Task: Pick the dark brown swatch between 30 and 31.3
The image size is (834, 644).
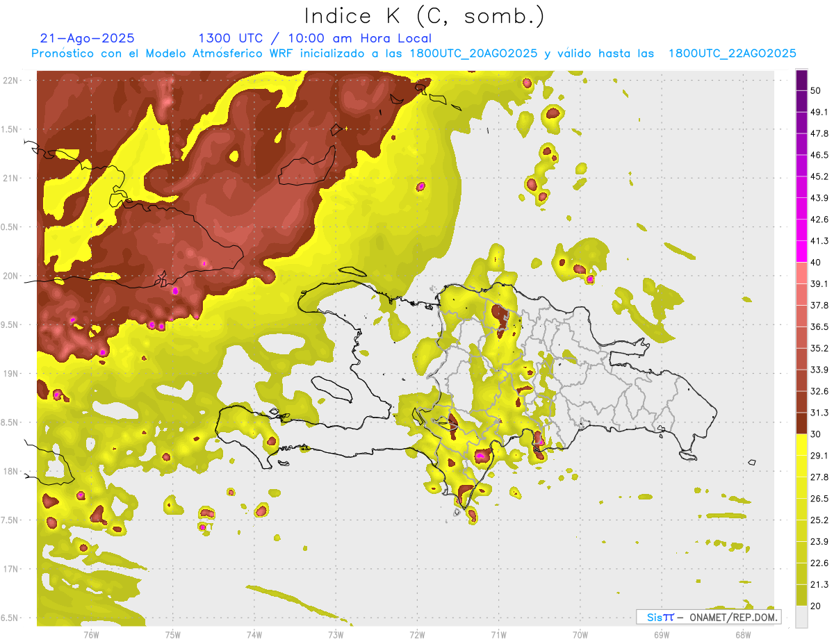Action: pyautogui.click(x=801, y=424)
